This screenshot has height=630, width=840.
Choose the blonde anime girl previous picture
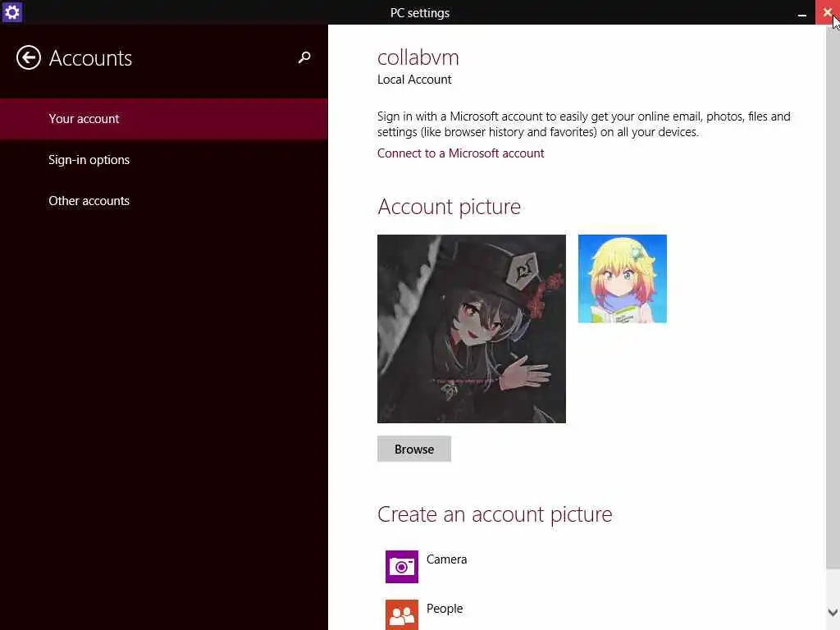623,279
